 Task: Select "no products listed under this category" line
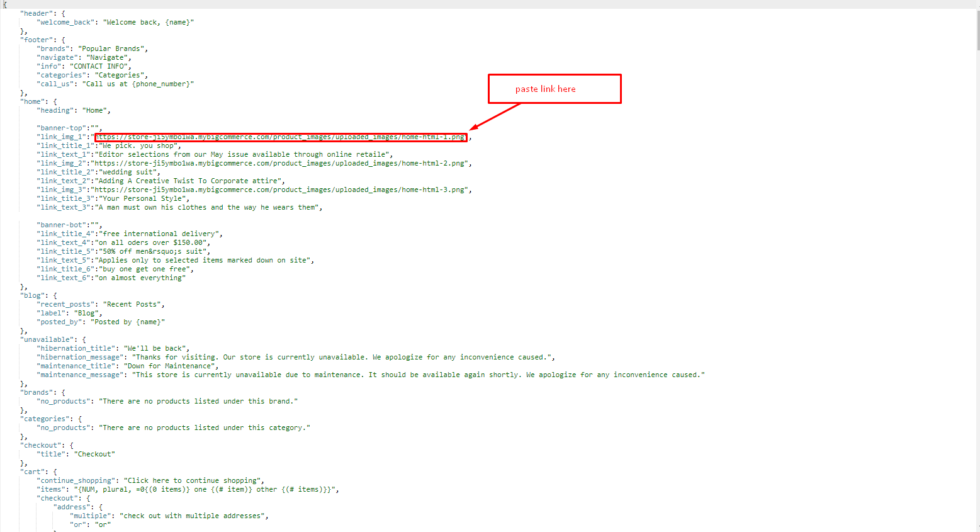pos(174,427)
